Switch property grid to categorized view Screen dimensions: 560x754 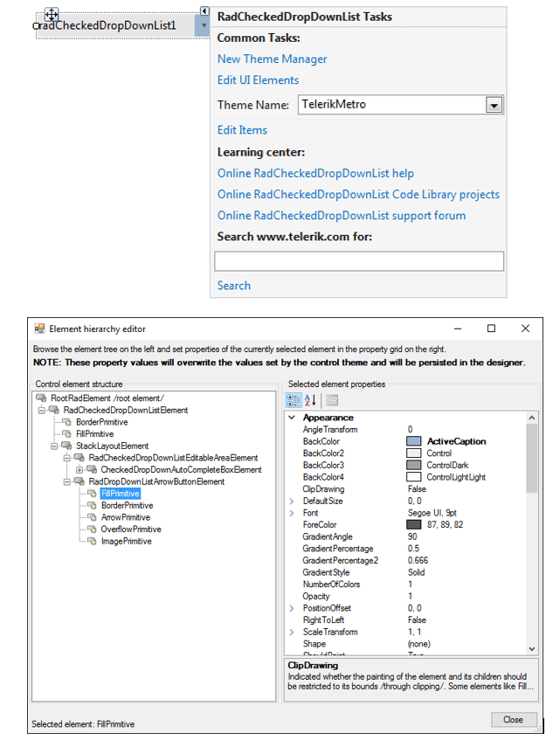pyautogui.click(x=294, y=400)
